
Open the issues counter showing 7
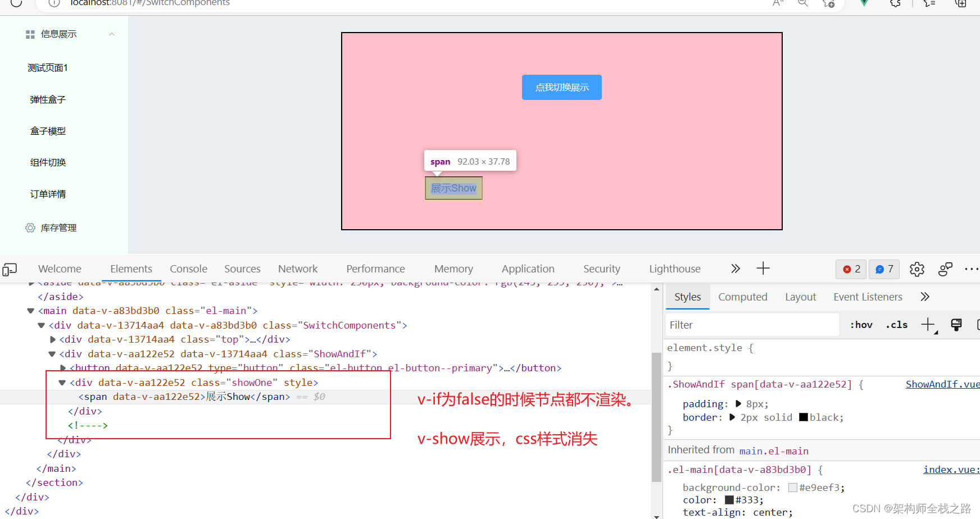[x=884, y=270]
